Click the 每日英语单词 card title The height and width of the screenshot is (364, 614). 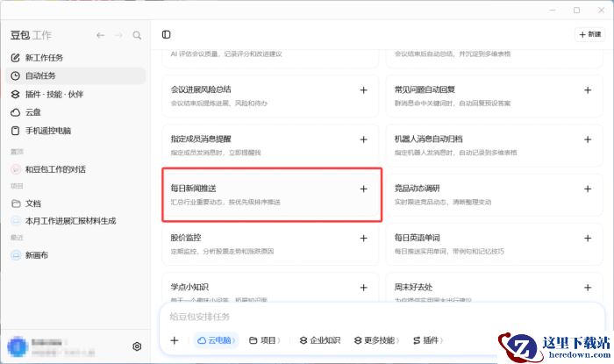click(x=417, y=238)
